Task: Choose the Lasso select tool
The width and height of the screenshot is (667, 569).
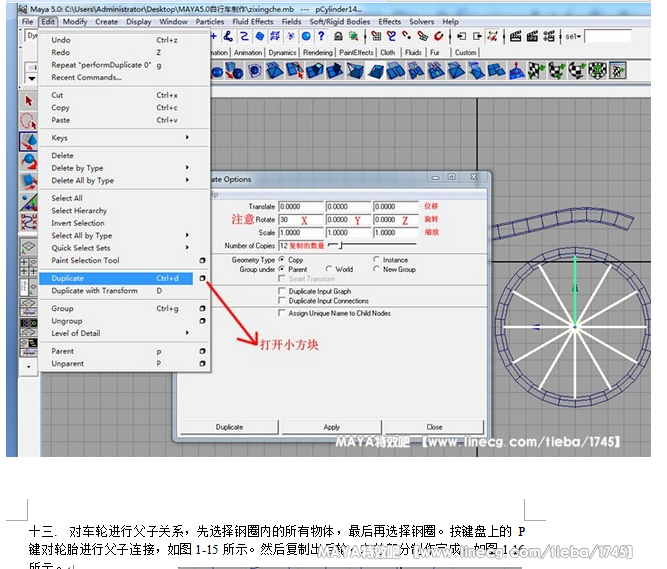Action: point(29,121)
